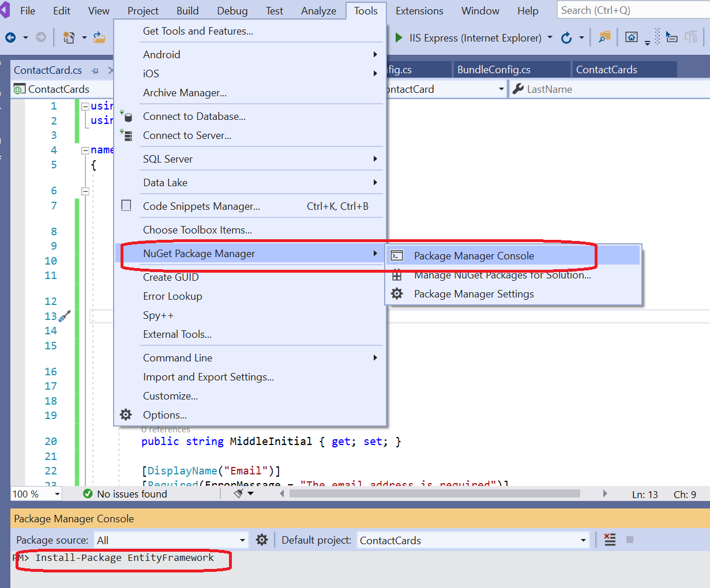Expand the code cleanup profile dropdown arrow
Screen dimensions: 710x588
(x=250, y=493)
